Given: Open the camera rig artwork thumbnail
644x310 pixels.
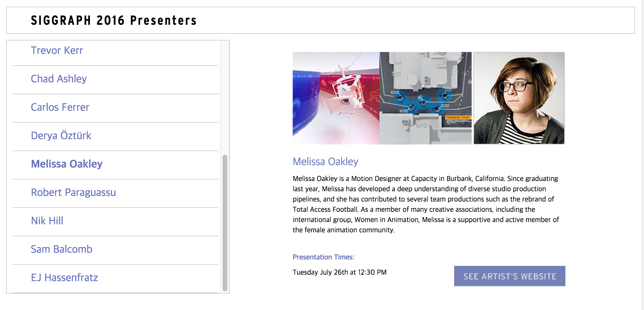Looking at the screenshot, I should coord(336,98).
